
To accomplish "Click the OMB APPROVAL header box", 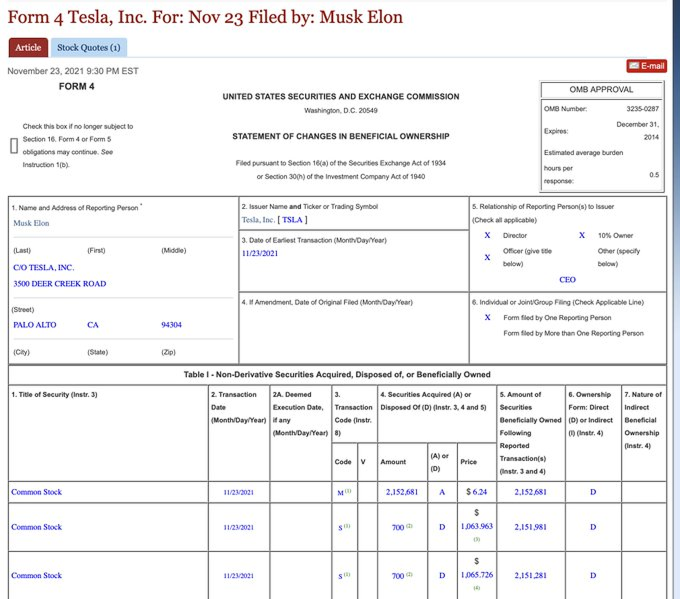I will pyautogui.click(x=602, y=89).
